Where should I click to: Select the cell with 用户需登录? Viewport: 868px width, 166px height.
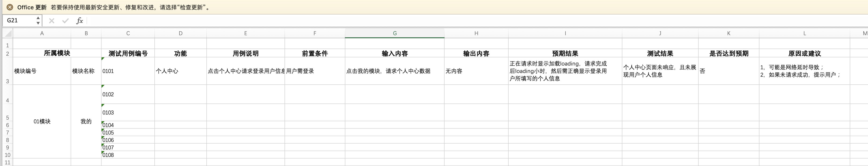315,71
